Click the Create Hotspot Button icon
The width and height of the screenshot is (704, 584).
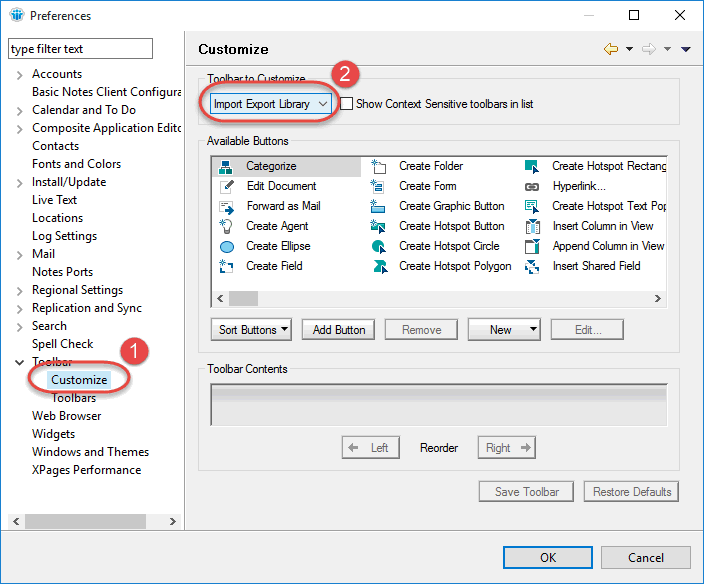(378, 226)
